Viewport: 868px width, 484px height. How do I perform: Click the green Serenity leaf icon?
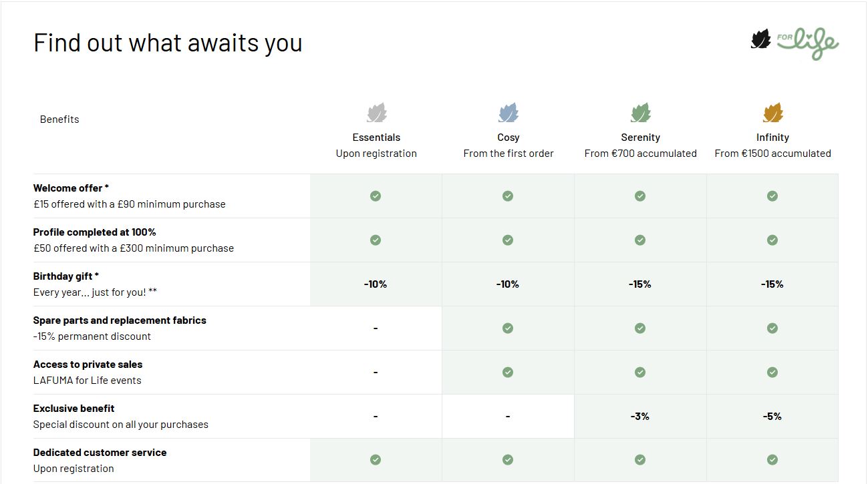click(641, 113)
